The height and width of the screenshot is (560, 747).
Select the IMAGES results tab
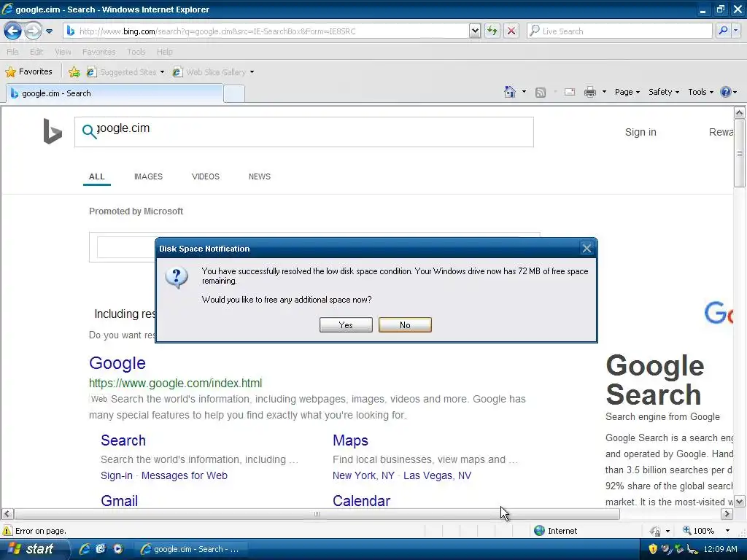(x=148, y=176)
